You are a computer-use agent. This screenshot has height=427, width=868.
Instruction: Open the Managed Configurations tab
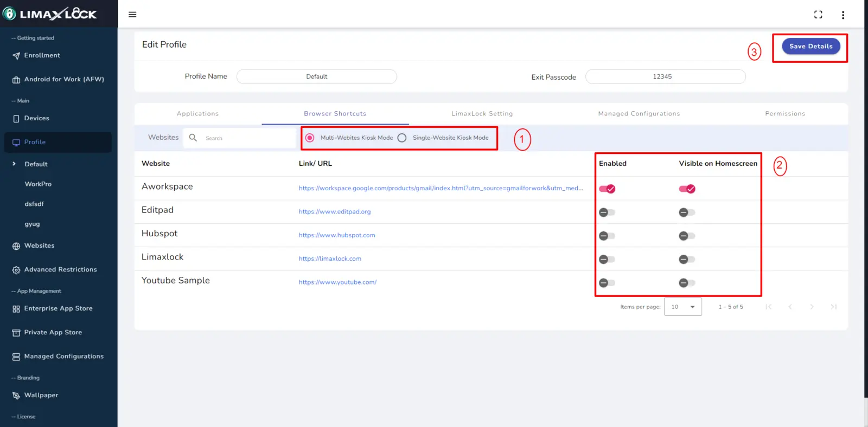pyautogui.click(x=639, y=114)
